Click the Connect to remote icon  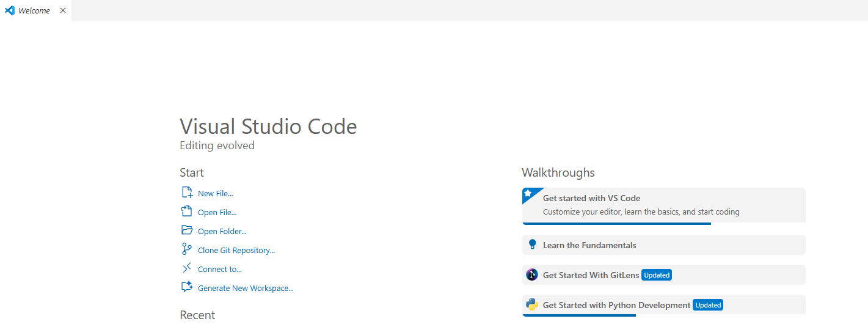pyautogui.click(x=187, y=268)
